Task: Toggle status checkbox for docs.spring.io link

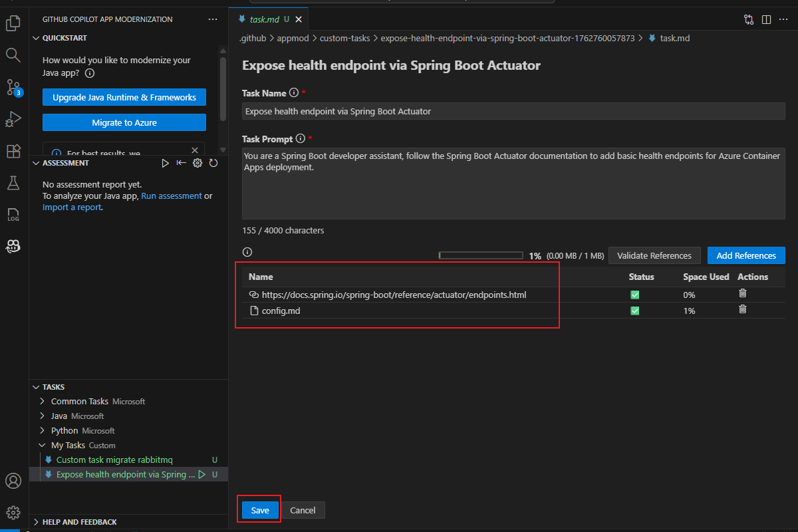Action: (635, 295)
